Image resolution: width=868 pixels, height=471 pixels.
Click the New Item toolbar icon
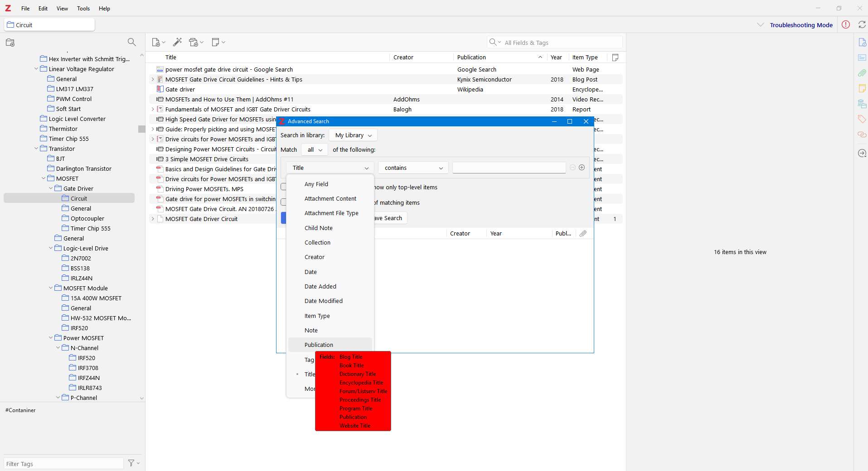(x=158, y=43)
